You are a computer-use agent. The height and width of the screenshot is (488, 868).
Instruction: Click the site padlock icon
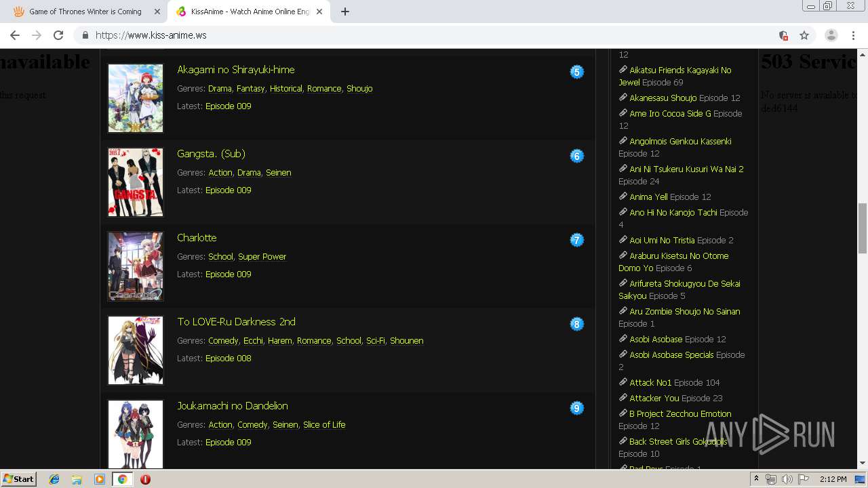click(x=85, y=35)
